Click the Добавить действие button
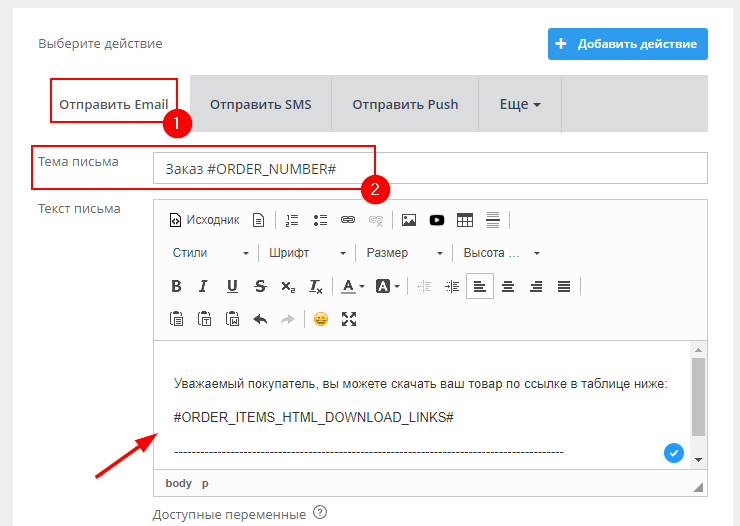 (x=627, y=44)
